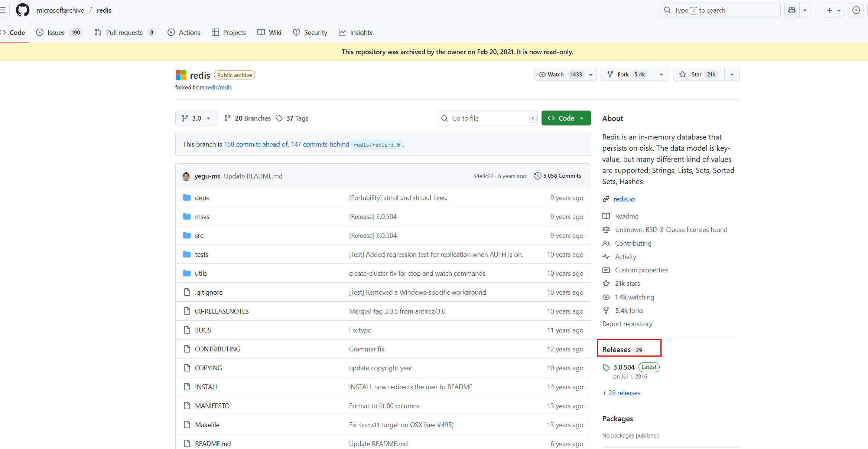Open issue #495 link in Makefile commit

444,425
